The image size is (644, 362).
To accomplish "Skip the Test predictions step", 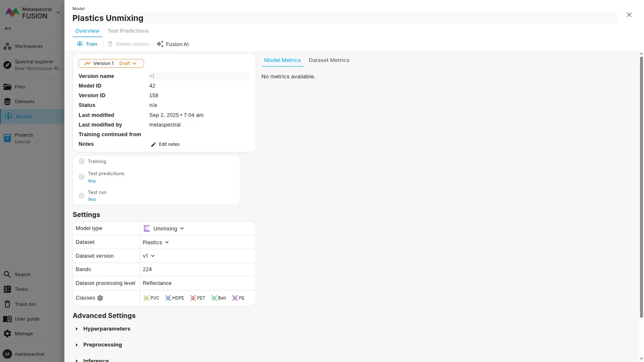I will (x=92, y=181).
